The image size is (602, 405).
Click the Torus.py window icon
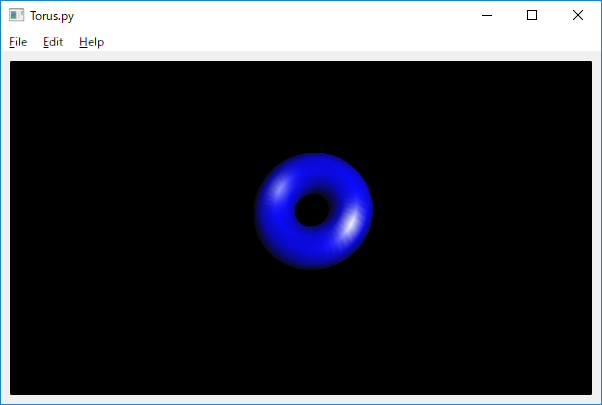pos(17,15)
